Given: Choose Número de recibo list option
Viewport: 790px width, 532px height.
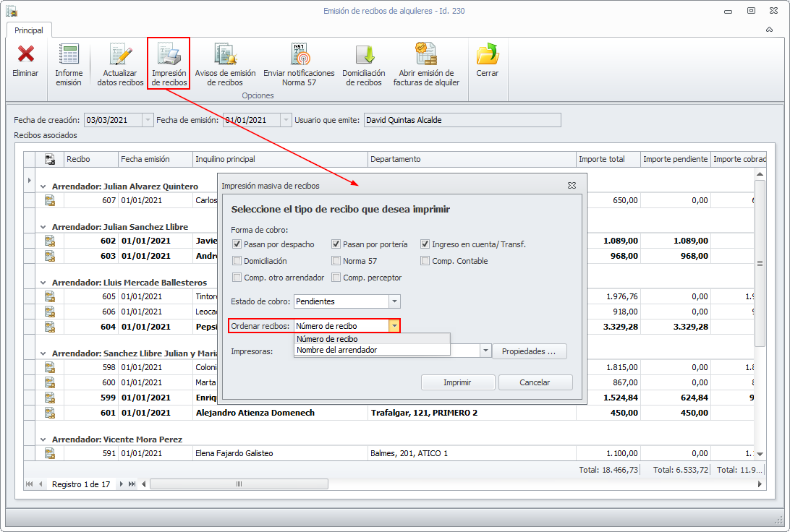Looking at the screenshot, I should (x=372, y=339).
